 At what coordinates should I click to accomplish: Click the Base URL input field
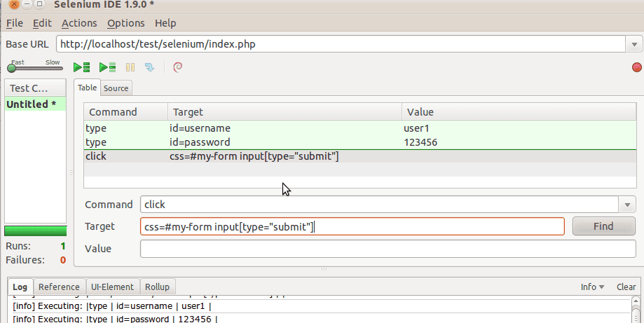341,44
